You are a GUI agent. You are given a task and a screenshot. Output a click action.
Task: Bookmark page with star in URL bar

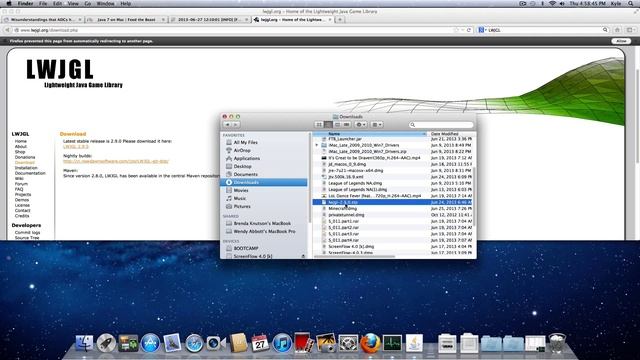coord(456,30)
